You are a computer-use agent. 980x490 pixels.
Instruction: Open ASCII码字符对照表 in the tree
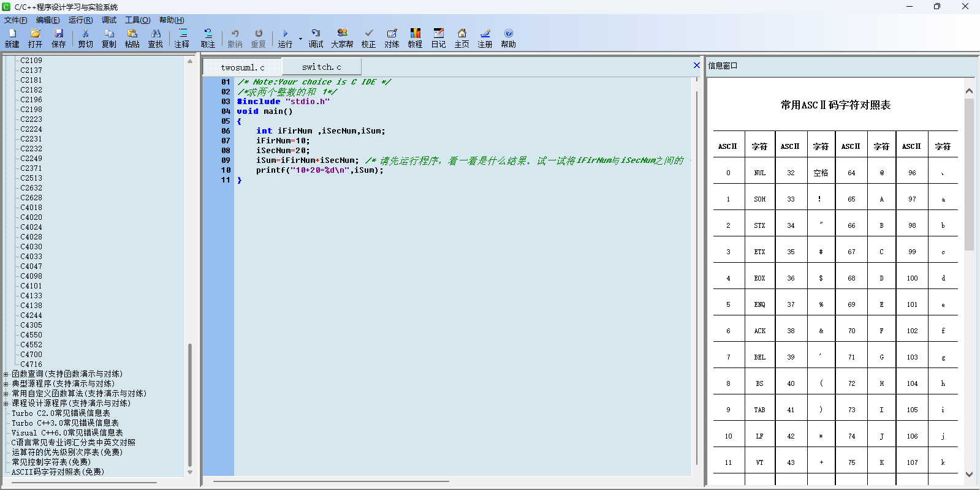click(x=58, y=472)
